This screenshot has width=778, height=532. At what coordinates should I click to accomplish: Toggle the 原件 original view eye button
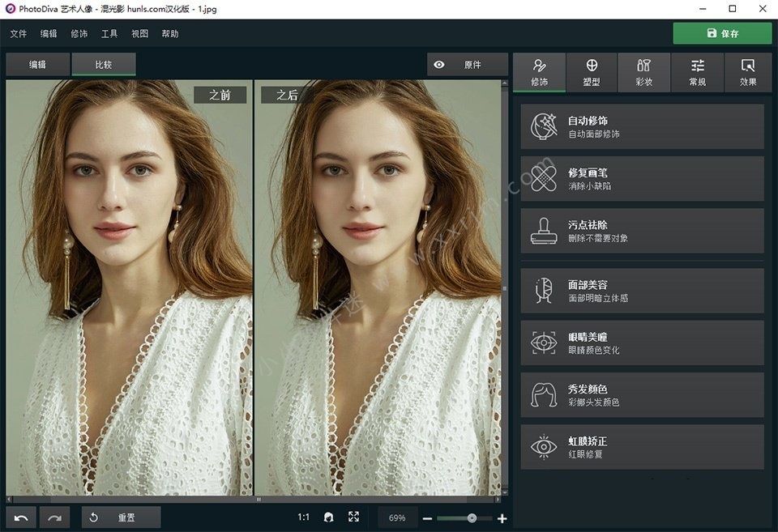pyautogui.click(x=468, y=65)
